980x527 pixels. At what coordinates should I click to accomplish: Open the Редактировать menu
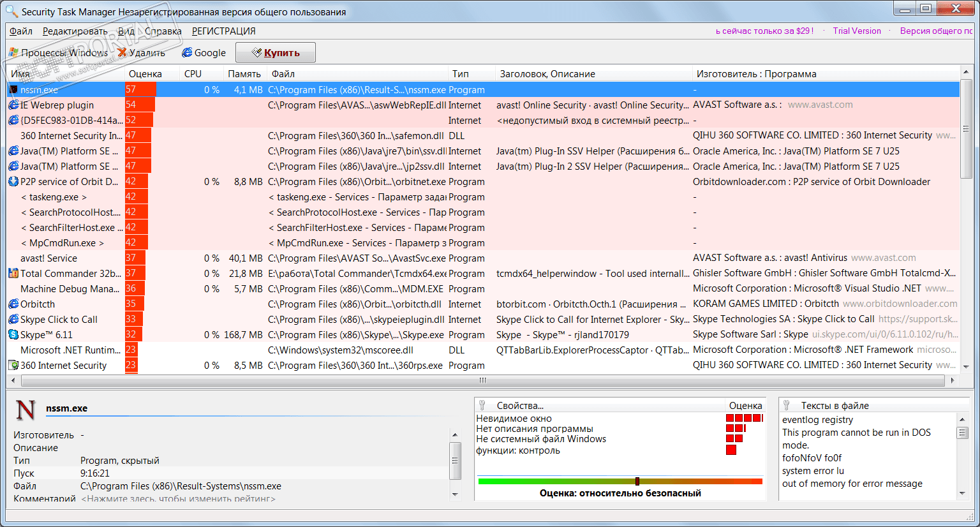(75, 31)
